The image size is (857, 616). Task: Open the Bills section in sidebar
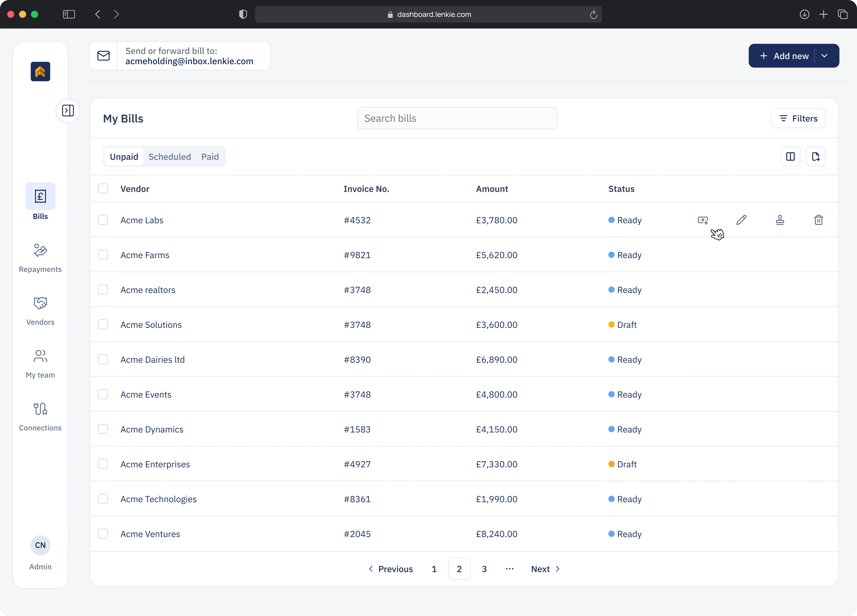[x=40, y=202]
